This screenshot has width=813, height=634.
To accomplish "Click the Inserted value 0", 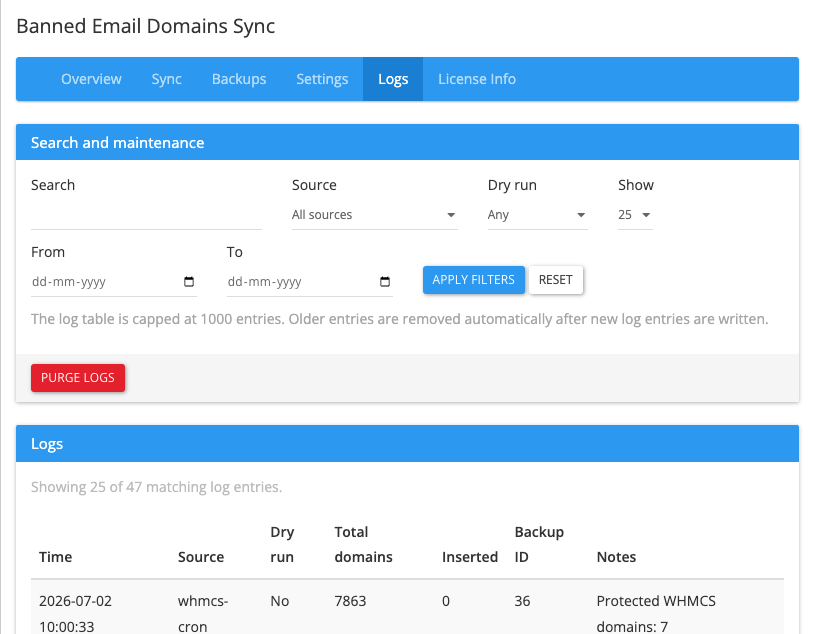I will tap(446, 601).
